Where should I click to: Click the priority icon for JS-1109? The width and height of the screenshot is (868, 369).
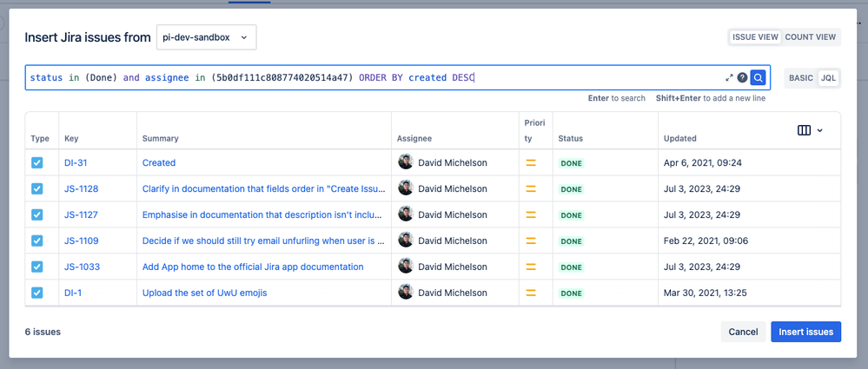(531, 241)
